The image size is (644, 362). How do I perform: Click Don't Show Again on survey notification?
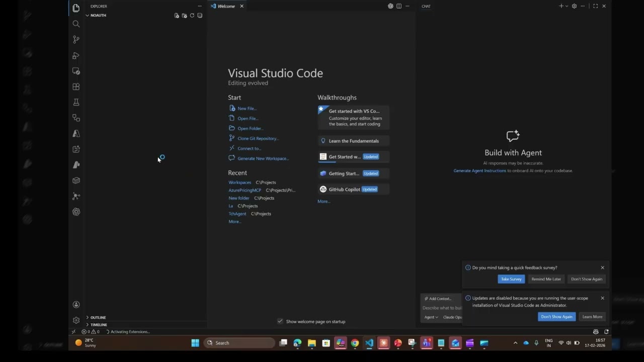point(587,279)
